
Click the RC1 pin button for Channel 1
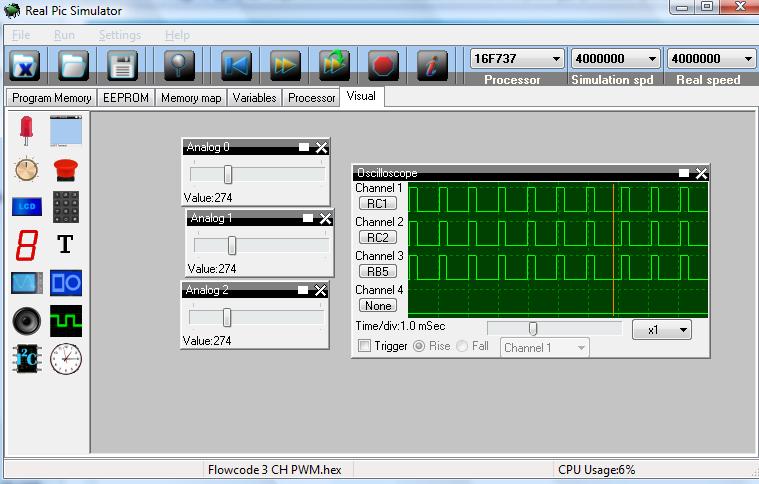378,204
